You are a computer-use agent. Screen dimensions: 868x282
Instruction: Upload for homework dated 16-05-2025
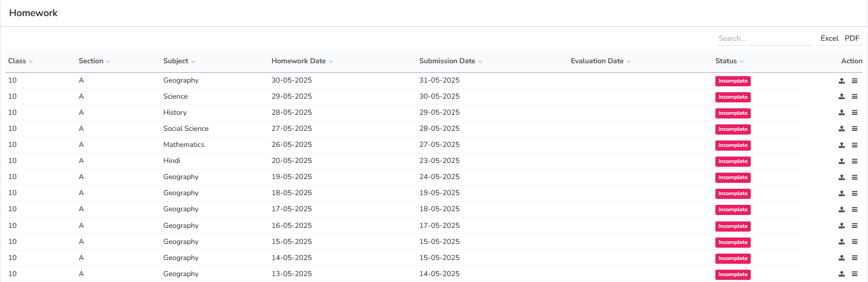point(841,226)
